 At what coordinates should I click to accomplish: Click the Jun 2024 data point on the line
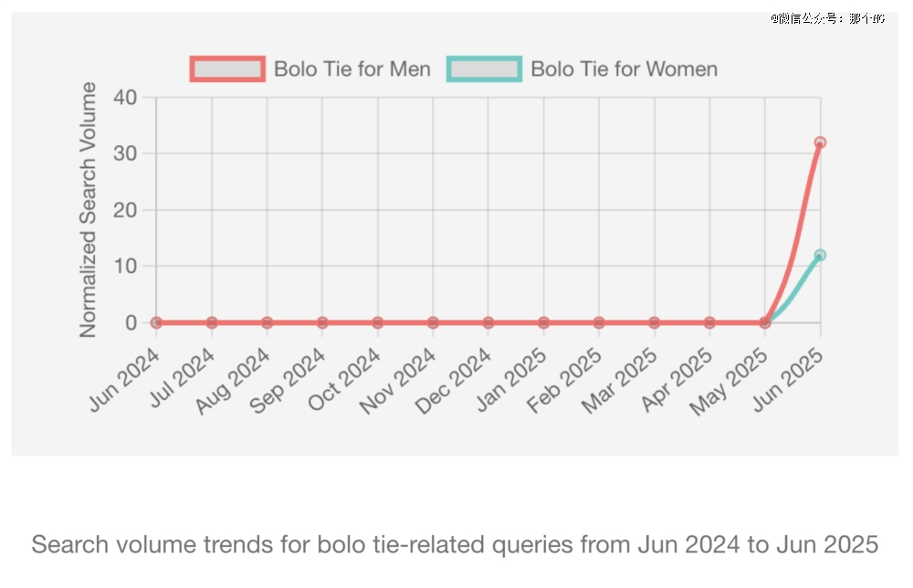(x=156, y=322)
